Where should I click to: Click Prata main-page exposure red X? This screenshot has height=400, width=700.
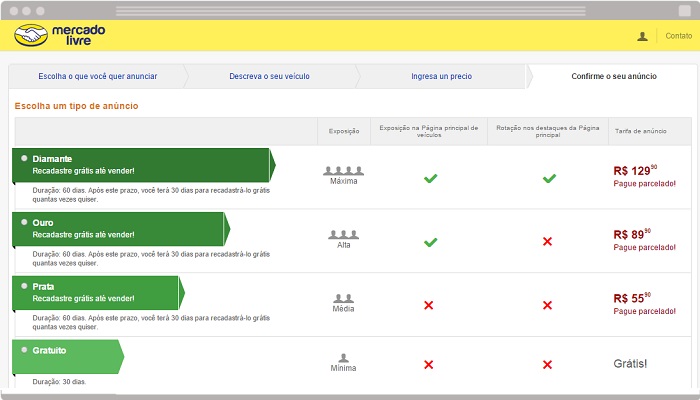pos(429,305)
